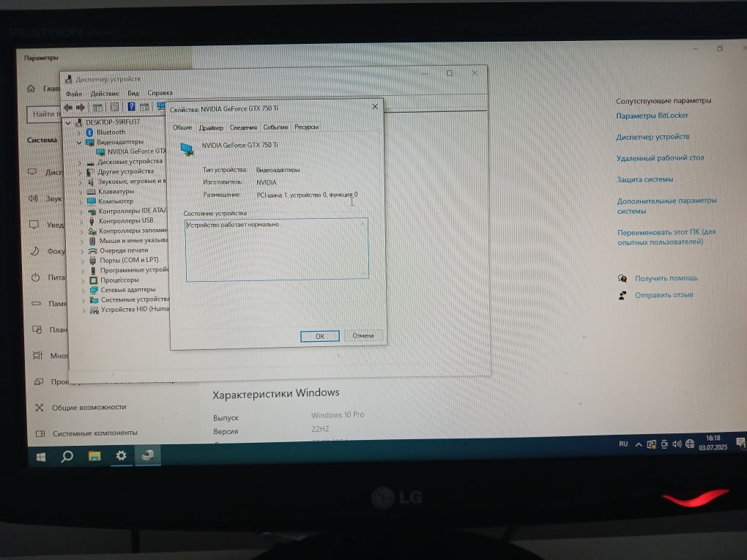Switch input language via RU indicator

(623, 444)
